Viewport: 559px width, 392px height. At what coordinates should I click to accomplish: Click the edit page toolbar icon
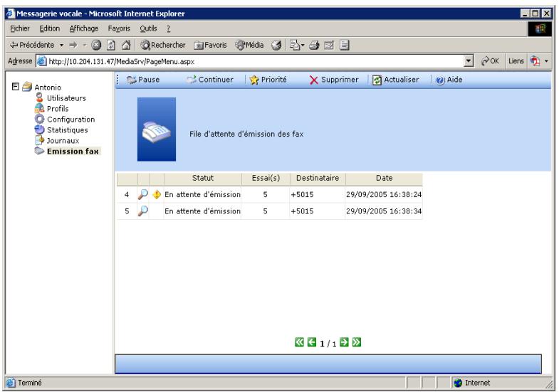click(x=329, y=45)
